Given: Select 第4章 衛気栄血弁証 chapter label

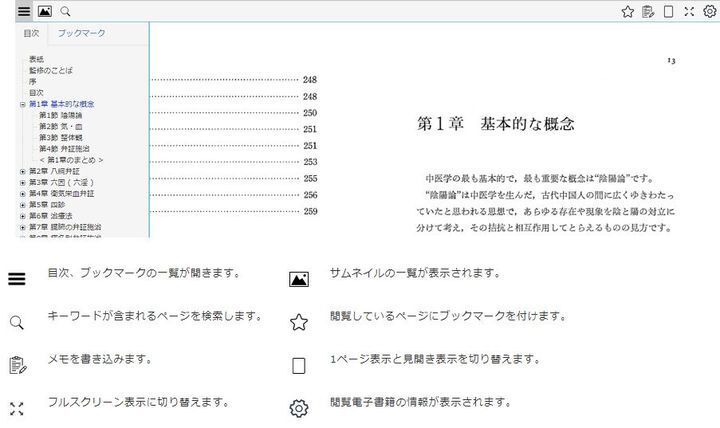Looking at the screenshot, I should pyautogui.click(x=62, y=194).
